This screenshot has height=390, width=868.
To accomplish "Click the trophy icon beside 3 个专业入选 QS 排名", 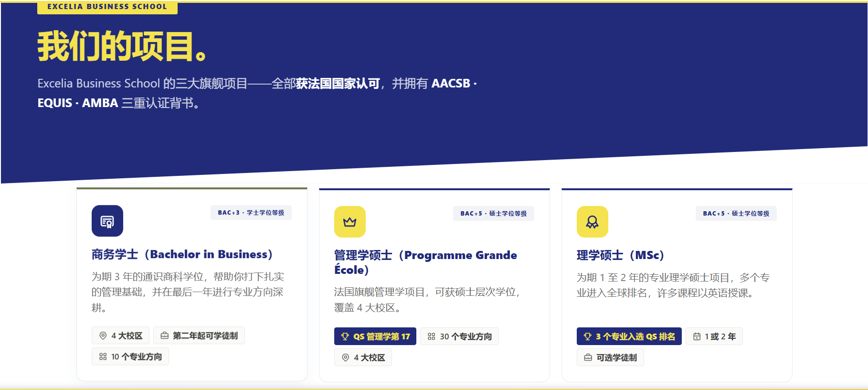I will click(x=588, y=336).
